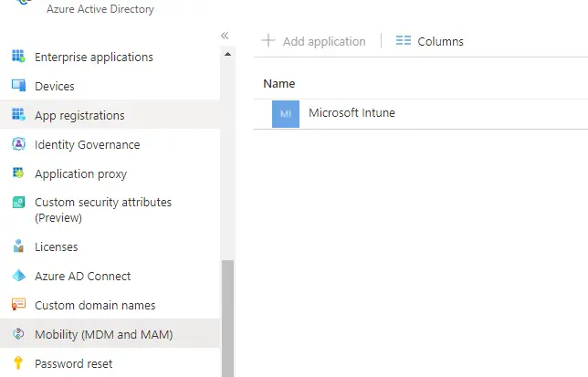588x377 pixels.
Task: Open Azure AD Connect
Action: click(x=110, y=276)
